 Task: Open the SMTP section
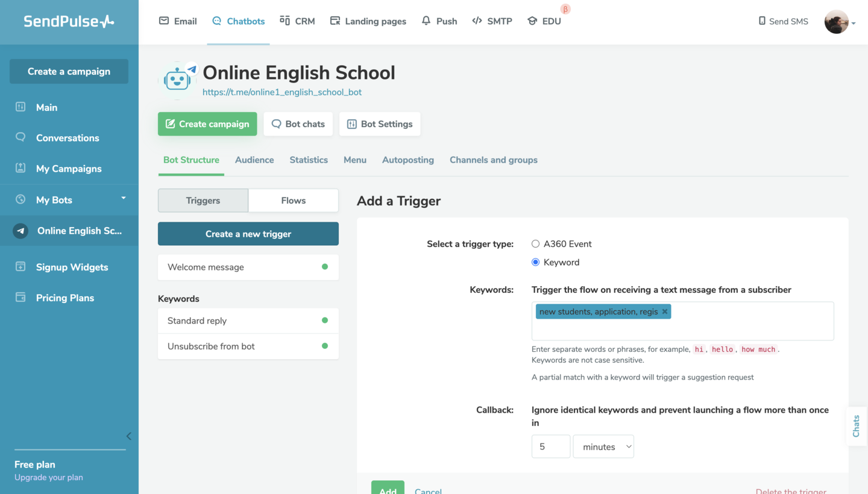[492, 21]
